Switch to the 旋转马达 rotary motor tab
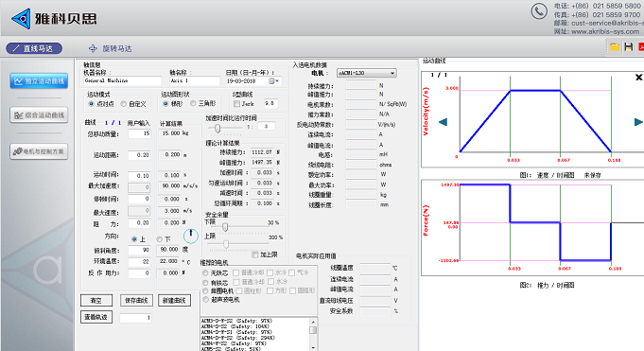 click(111, 48)
